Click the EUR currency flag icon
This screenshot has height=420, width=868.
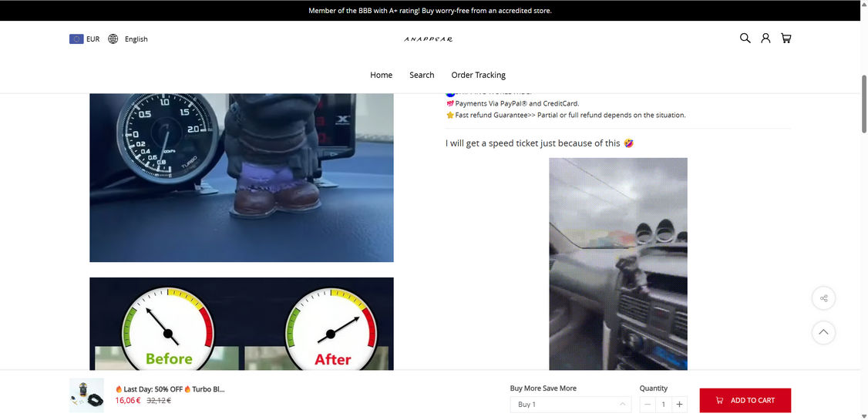76,39
